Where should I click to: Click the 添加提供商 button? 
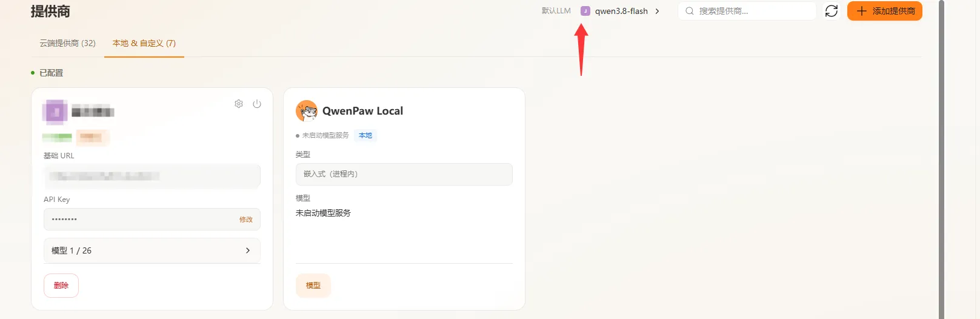[x=885, y=11]
